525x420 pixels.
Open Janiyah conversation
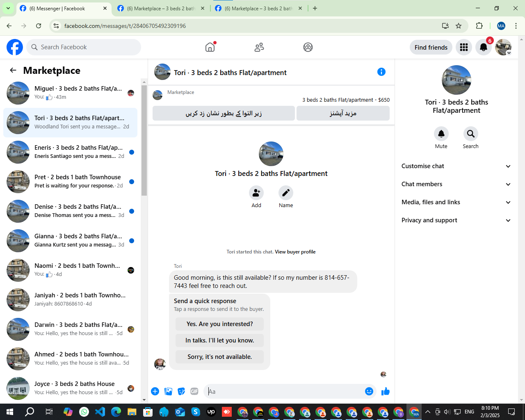(x=70, y=300)
